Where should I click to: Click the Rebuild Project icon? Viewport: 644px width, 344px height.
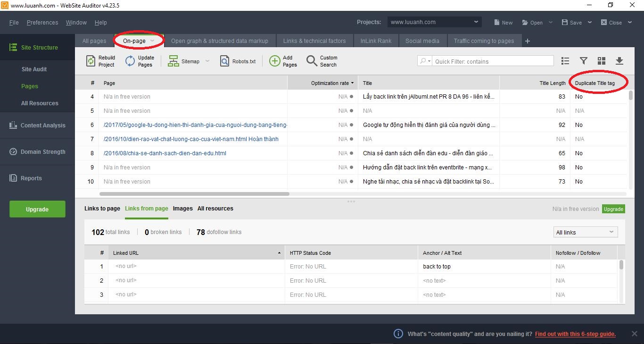[91, 61]
